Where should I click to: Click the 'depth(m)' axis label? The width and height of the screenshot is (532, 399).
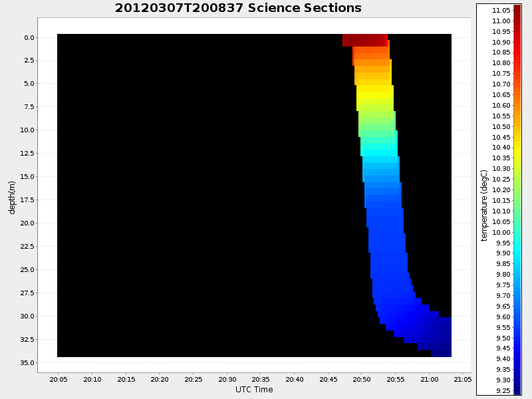(x=12, y=198)
